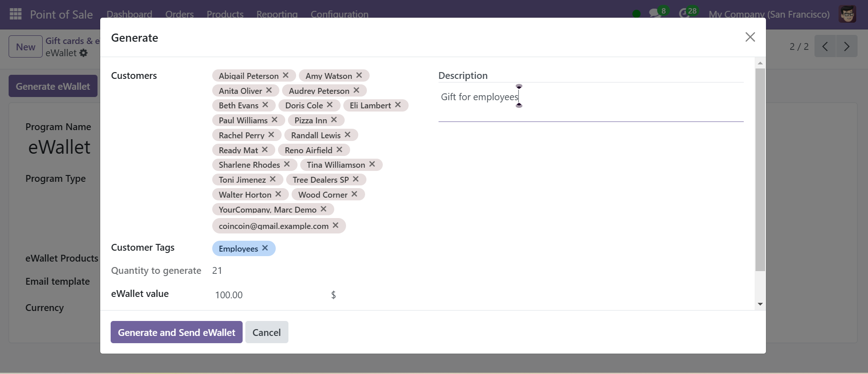Remove Tree Dealers SP from customers
Viewport: 868px width, 374px height.
point(356,179)
